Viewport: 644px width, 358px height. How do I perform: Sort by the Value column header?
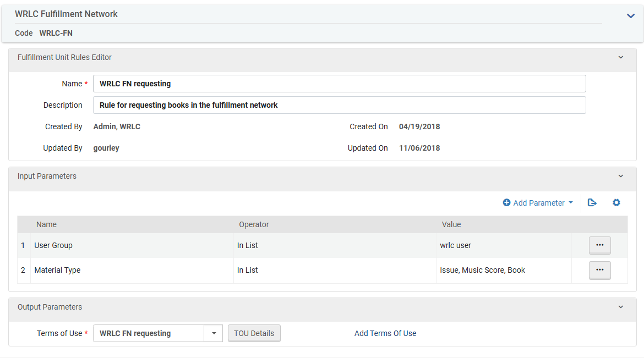[x=451, y=224]
